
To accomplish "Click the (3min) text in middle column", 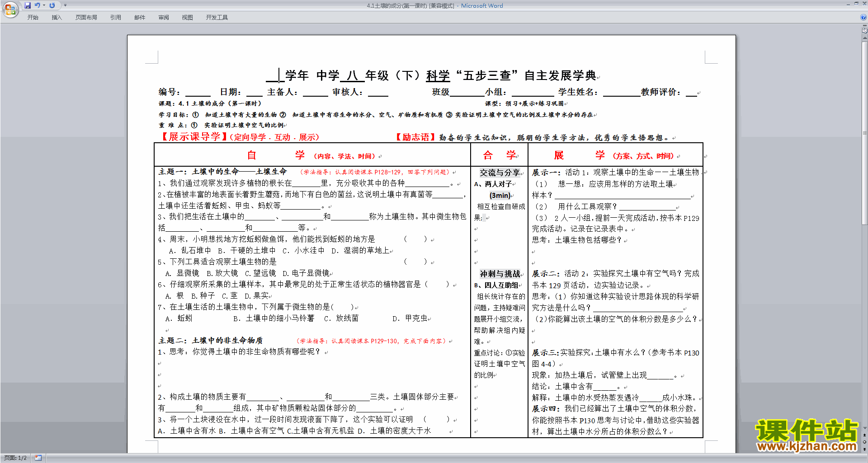I will point(500,195).
